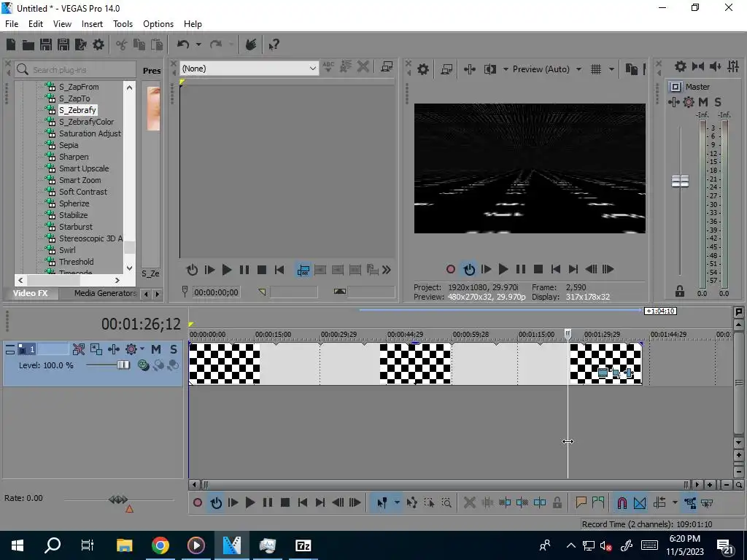Toggle Split Screen View in preview
Image resolution: width=747 pixels, height=560 pixels.
pyautogui.click(x=490, y=69)
